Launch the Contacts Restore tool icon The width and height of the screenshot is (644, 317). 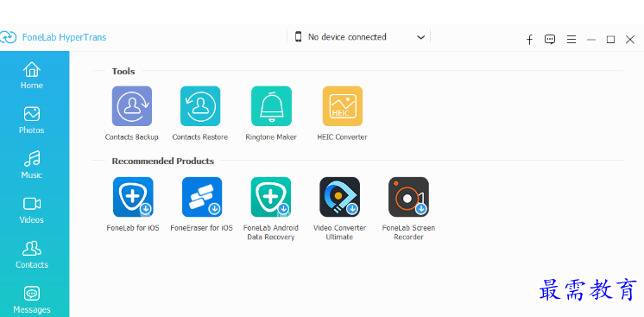200,106
